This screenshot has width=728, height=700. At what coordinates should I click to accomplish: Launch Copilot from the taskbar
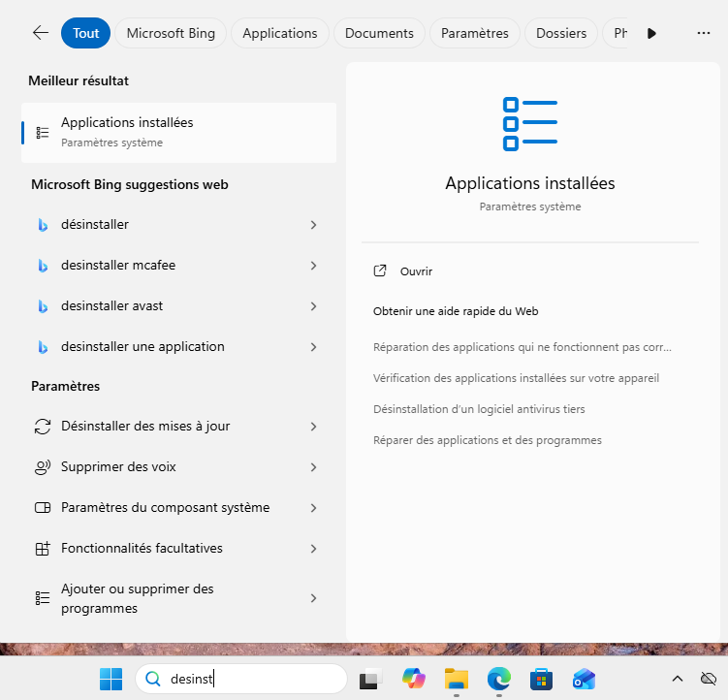pos(414,679)
